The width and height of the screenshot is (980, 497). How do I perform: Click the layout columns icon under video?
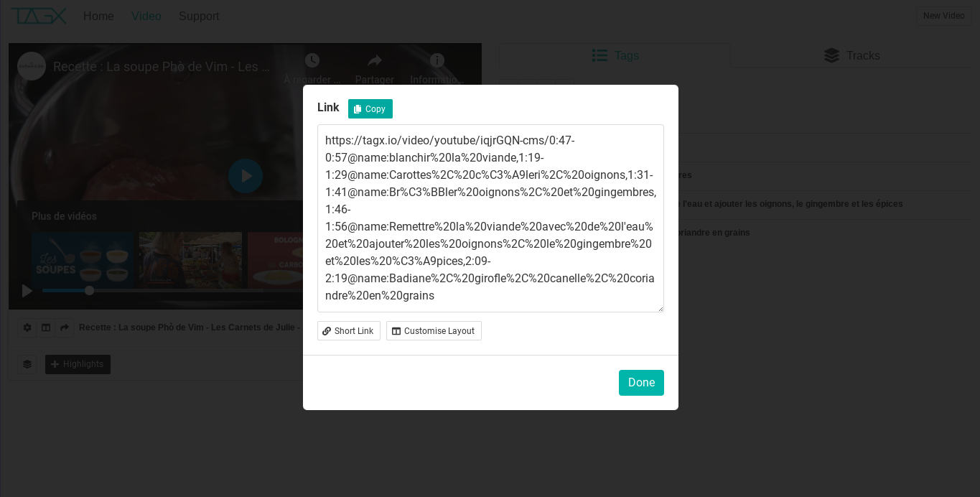click(x=46, y=328)
